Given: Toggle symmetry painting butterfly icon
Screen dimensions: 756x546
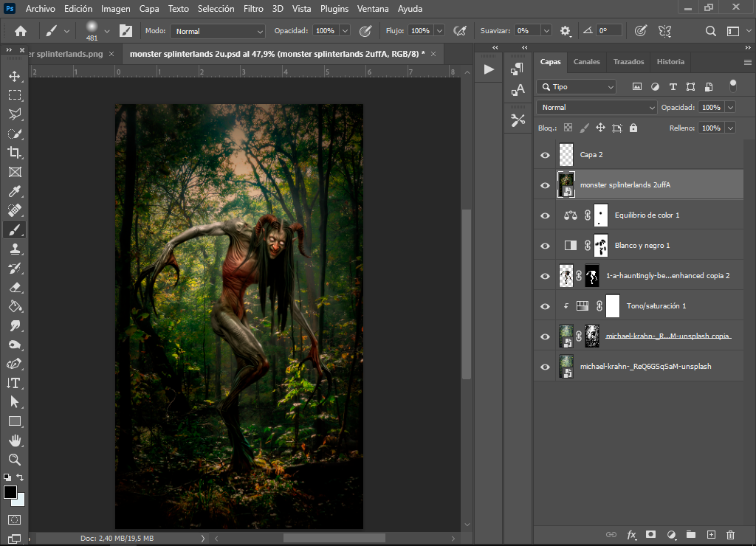Looking at the screenshot, I should click(665, 31).
